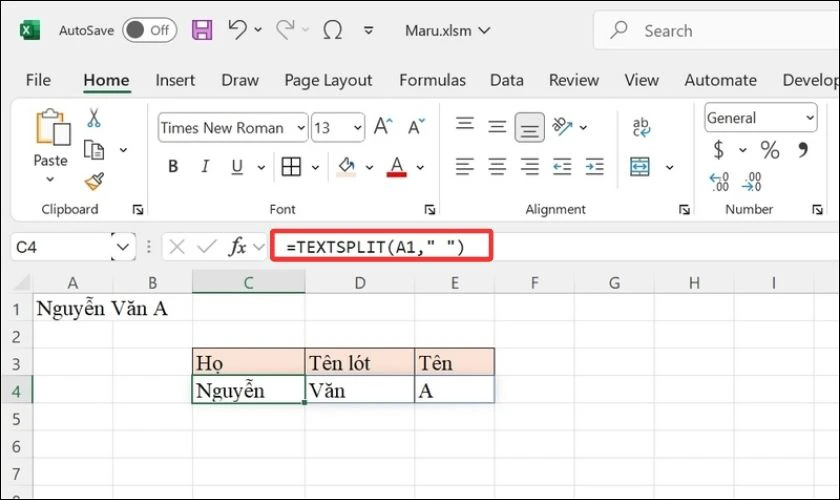
Task: Open the File tab
Action: tap(38, 80)
